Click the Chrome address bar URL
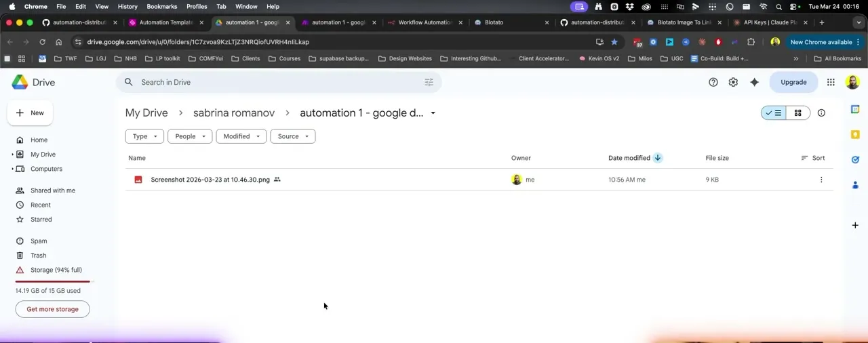 click(198, 42)
